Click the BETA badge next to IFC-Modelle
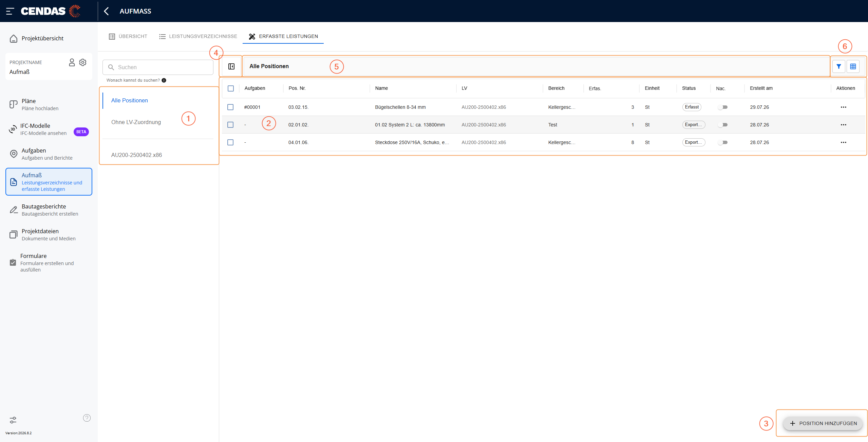The height and width of the screenshot is (442, 868). [81, 132]
